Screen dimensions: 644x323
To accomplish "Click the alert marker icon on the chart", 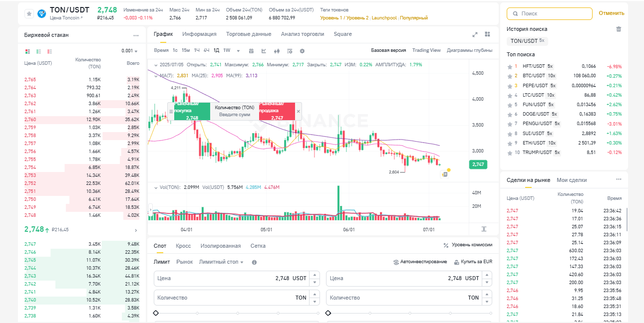I will pos(444,174).
